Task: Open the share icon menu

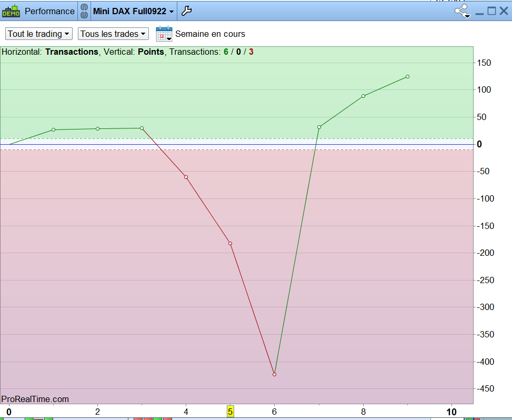Action: point(463,12)
